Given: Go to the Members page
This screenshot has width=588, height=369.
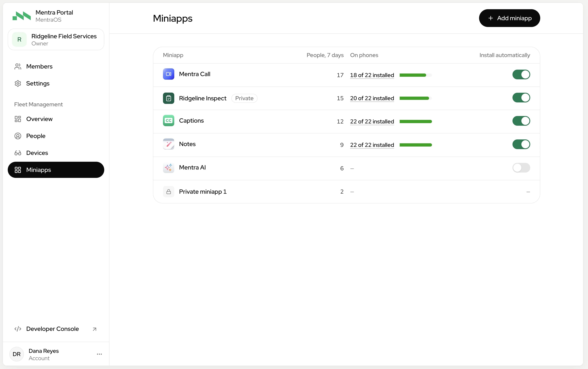Looking at the screenshot, I should point(56,66).
